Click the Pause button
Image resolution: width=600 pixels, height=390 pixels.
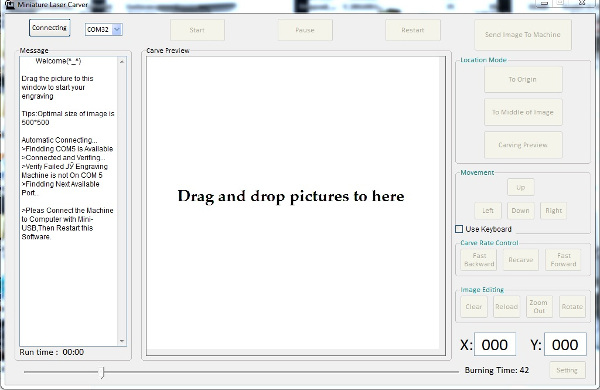point(305,30)
